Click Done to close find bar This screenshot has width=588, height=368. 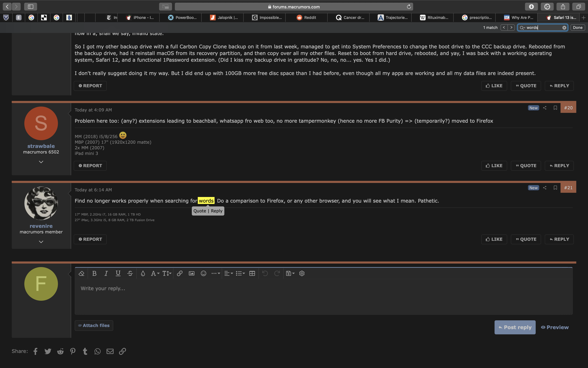click(x=577, y=28)
